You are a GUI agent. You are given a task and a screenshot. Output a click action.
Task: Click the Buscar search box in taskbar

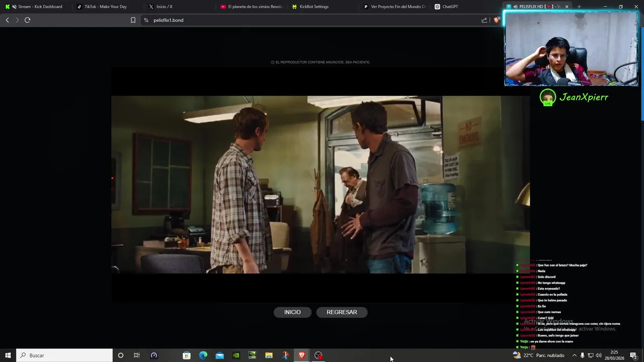pyautogui.click(x=64, y=355)
